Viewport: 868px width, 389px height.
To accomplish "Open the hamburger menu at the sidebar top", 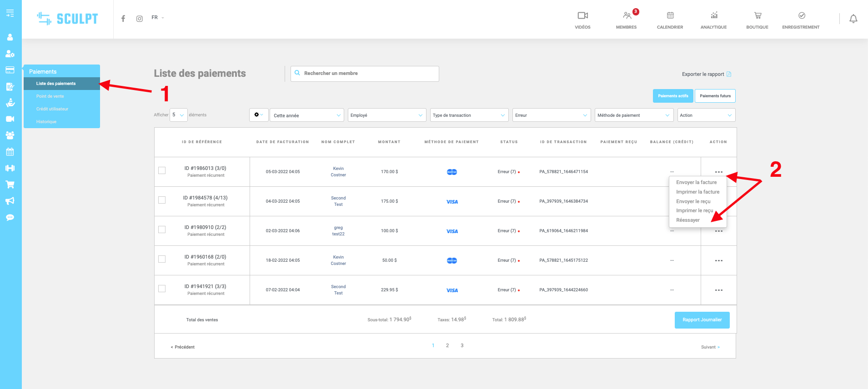I will pos(10,13).
